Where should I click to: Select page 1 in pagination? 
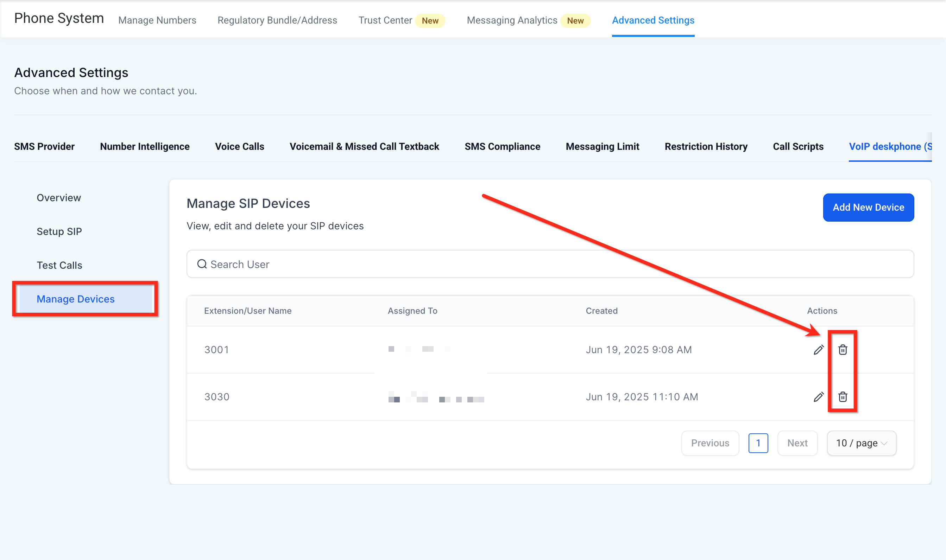coord(758,443)
